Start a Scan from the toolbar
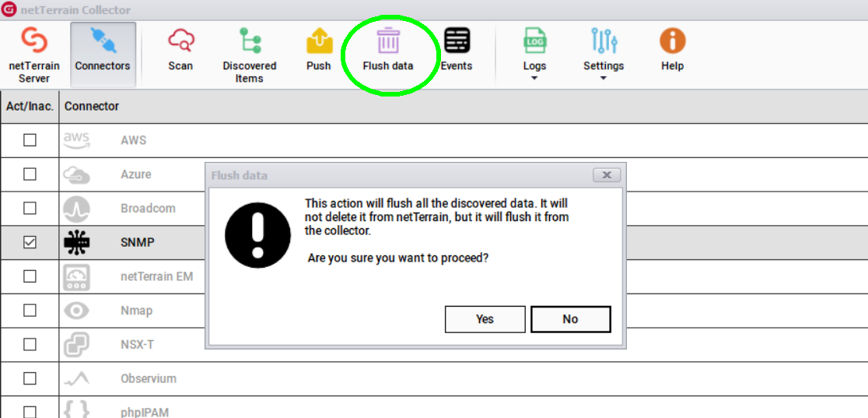This screenshot has height=418, width=868. (x=180, y=41)
